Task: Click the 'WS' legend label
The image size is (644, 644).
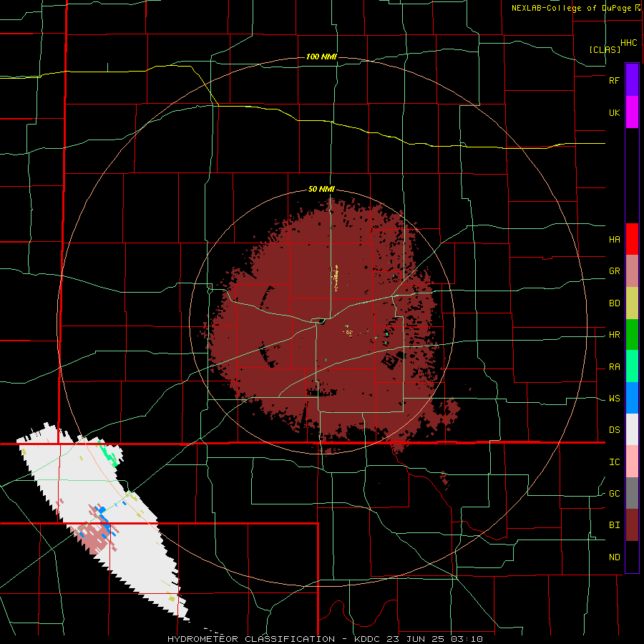Action: [614, 399]
